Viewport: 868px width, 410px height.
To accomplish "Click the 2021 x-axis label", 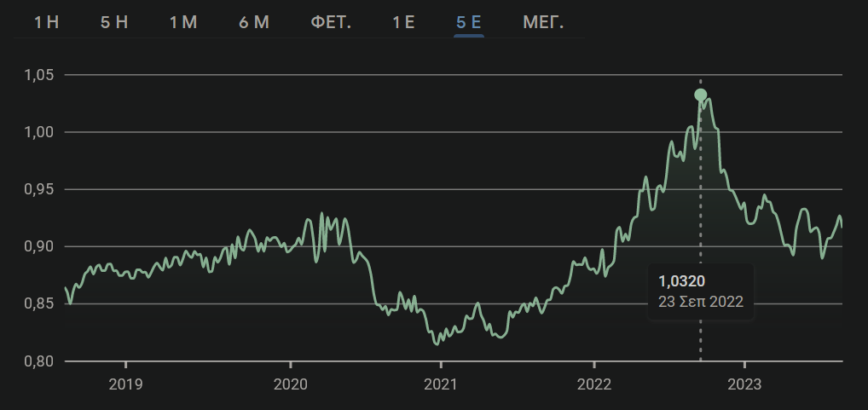I will 441,384.
